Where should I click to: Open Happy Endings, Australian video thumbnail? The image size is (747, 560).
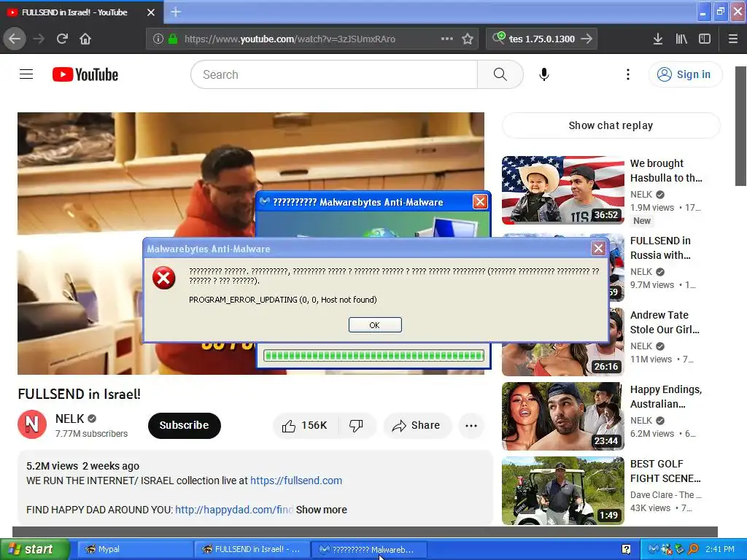tap(562, 416)
